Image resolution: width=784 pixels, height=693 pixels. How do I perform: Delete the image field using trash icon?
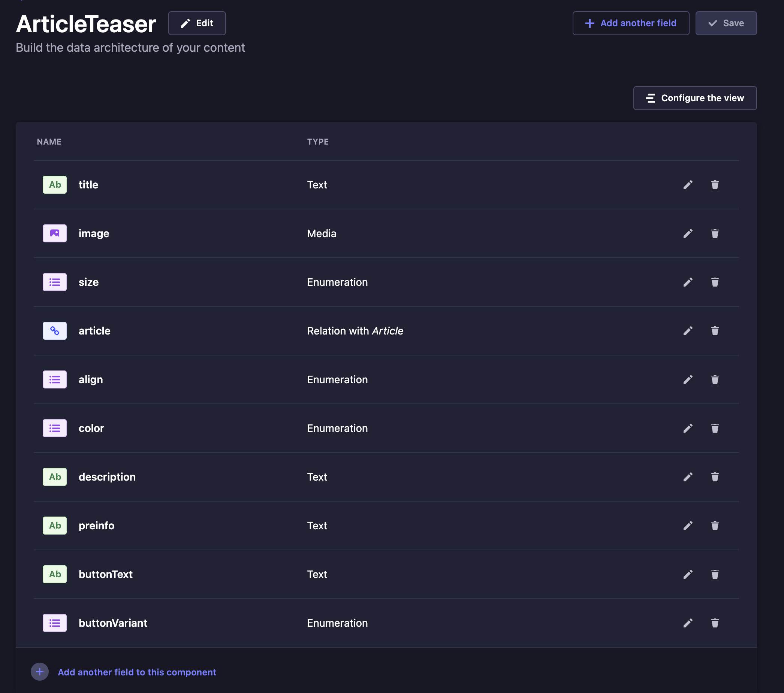715,233
